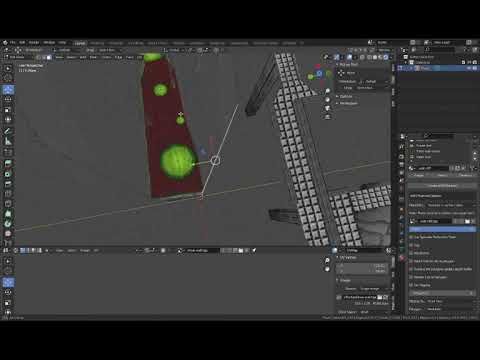The height and width of the screenshot is (360, 480).
Task: Select the Inset Faces tool
Action: [x=8, y=174]
